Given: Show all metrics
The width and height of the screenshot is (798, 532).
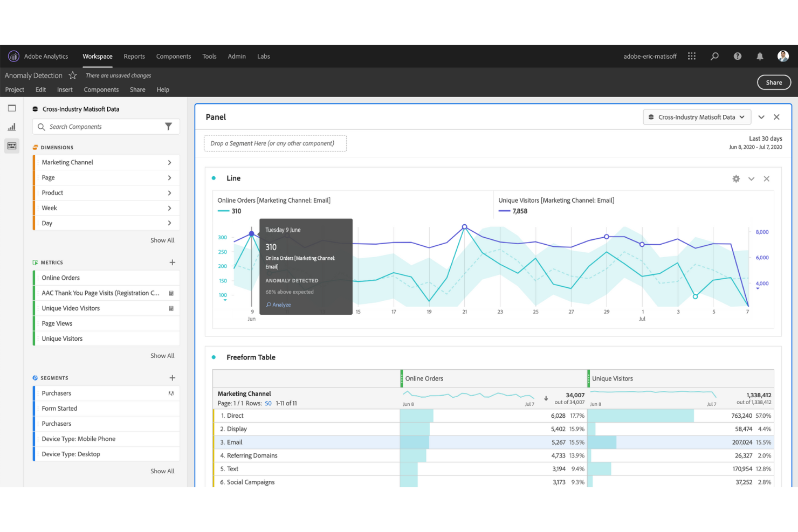Looking at the screenshot, I should [162, 356].
